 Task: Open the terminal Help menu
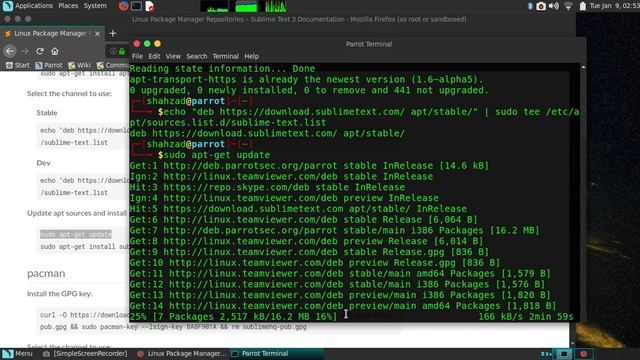251,56
